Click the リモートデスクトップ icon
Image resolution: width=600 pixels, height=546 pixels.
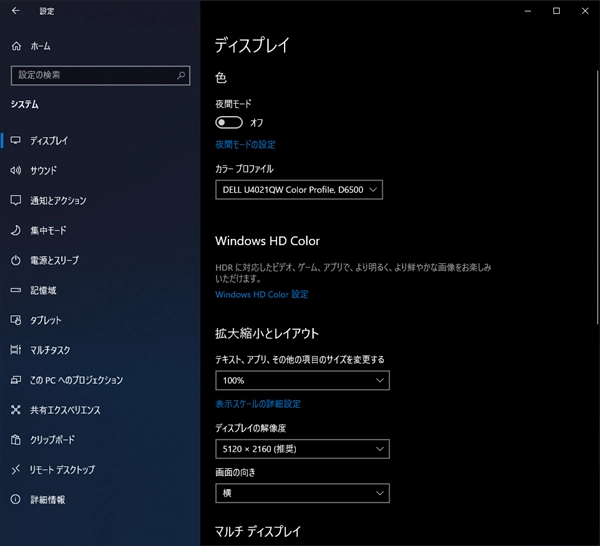(x=16, y=469)
